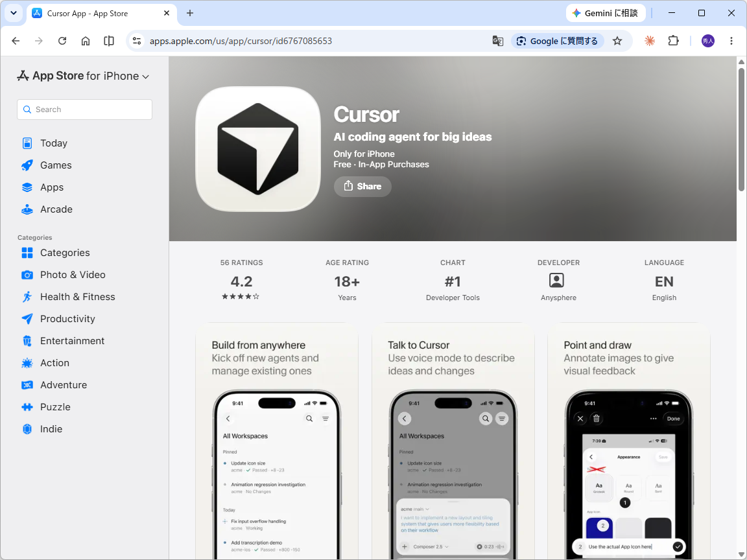The height and width of the screenshot is (560, 747).
Task: Click the Action burst icon
Action: (x=27, y=363)
